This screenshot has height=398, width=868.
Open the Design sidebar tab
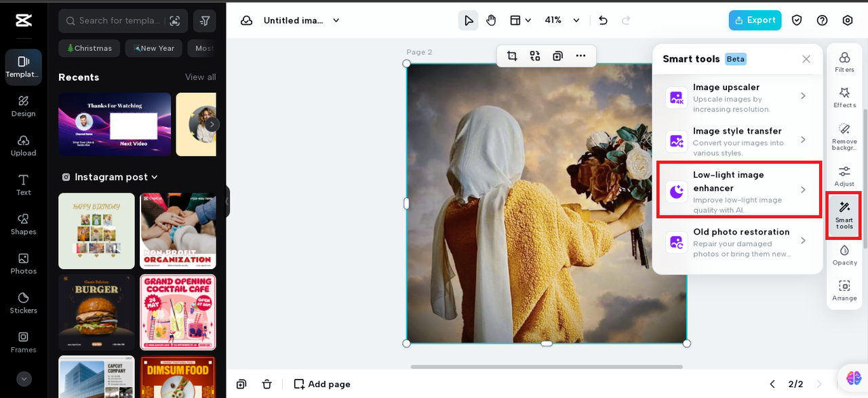tap(24, 106)
